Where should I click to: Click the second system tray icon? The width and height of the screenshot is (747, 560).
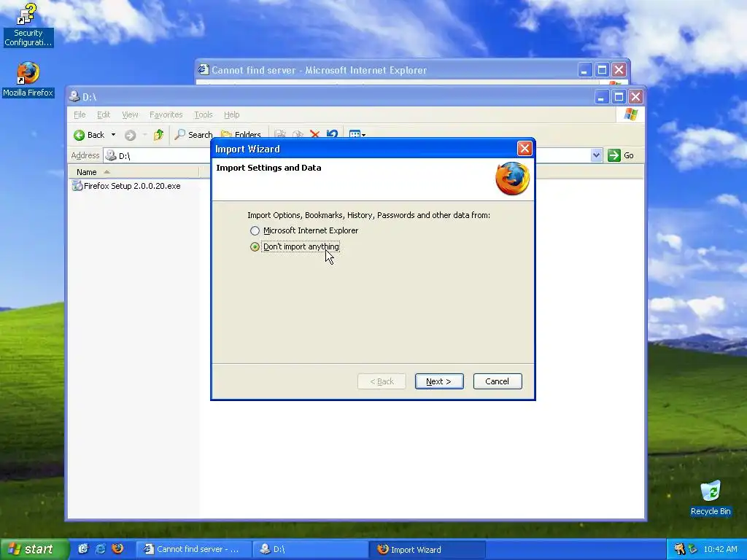click(693, 549)
